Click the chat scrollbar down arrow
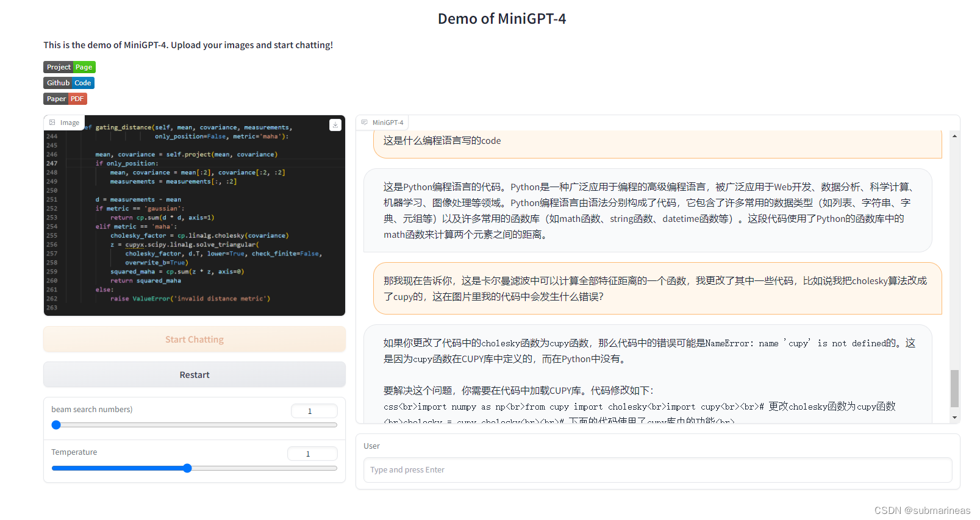The image size is (980, 520). (x=954, y=418)
